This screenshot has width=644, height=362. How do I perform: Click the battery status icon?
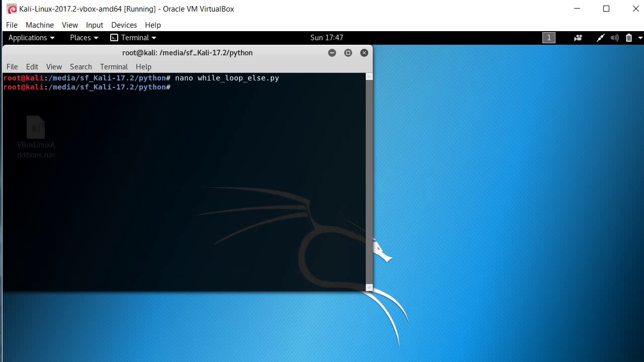click(629, 38)
